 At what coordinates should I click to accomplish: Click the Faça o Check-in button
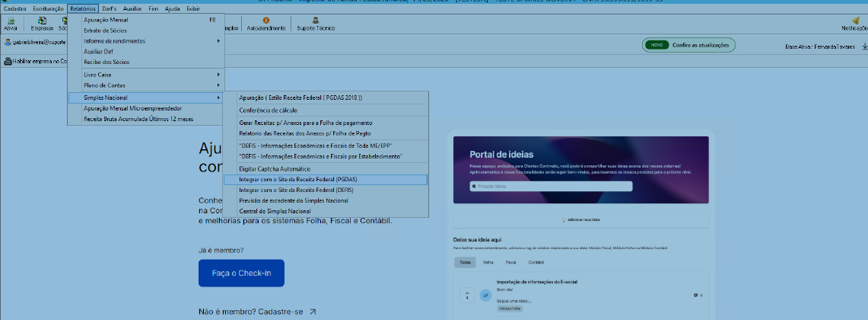coord(241,274)
